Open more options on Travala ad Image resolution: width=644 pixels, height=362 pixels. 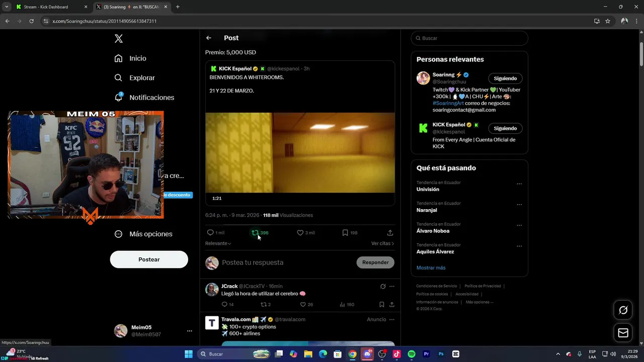coord(392,319)
